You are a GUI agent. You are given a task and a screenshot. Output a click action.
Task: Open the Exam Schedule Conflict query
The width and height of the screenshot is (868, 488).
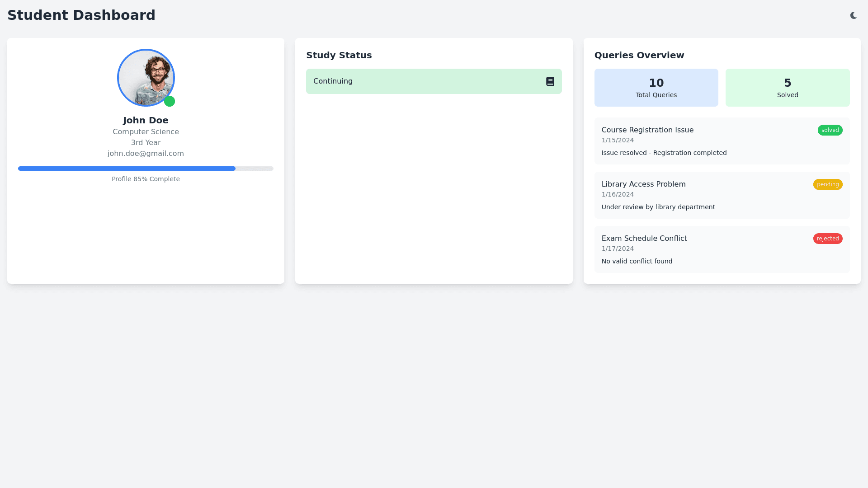coord(644,239)
